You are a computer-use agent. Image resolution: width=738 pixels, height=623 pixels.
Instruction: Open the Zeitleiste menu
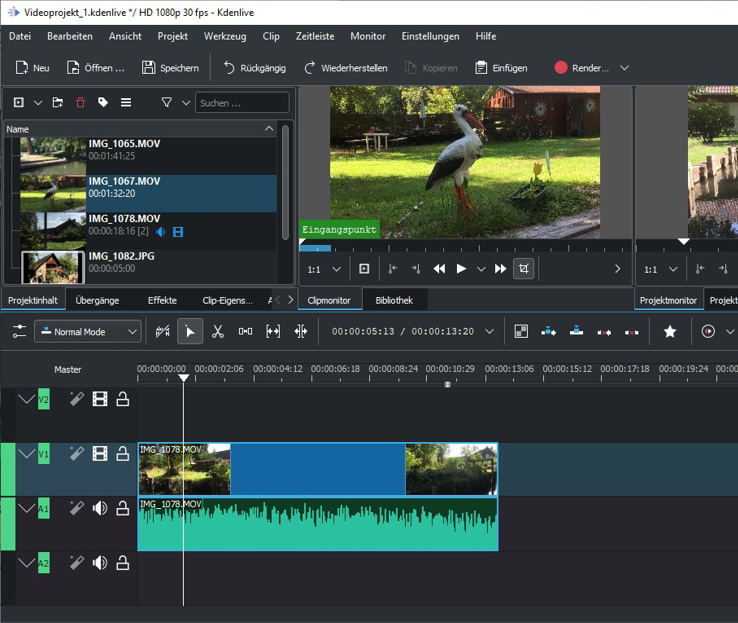(x=315, y=36)
